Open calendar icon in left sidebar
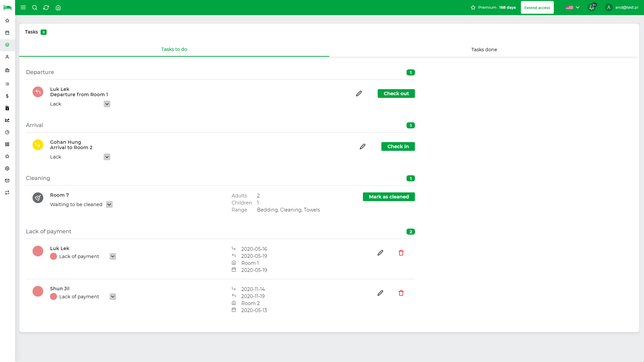The height and width of the screenshot is (362, 644). pos(7,33)
